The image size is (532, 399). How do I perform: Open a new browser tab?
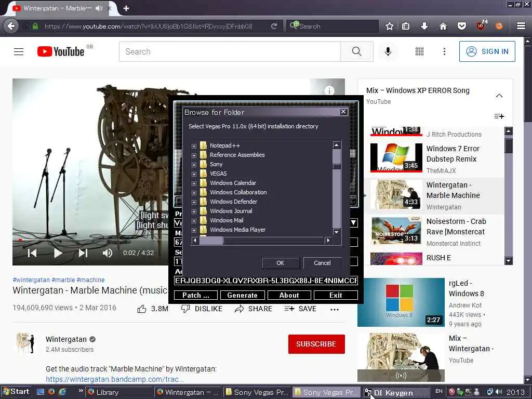(126, 8)
